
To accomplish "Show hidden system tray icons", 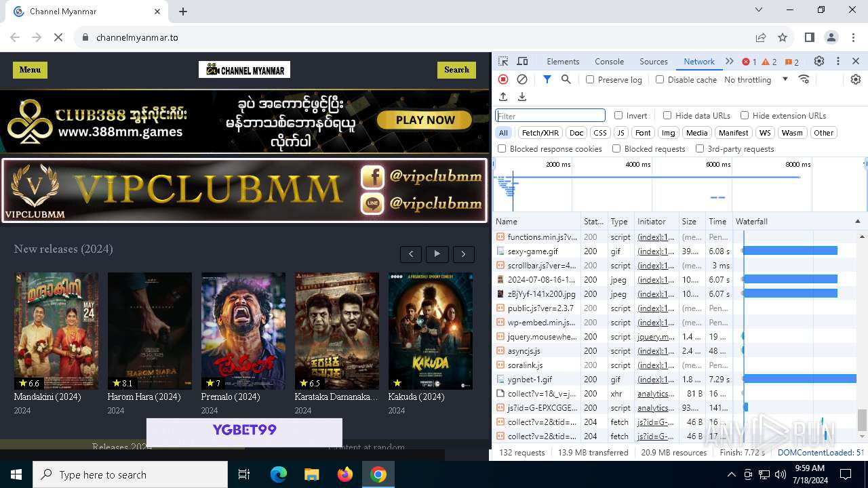I will 731,474.
